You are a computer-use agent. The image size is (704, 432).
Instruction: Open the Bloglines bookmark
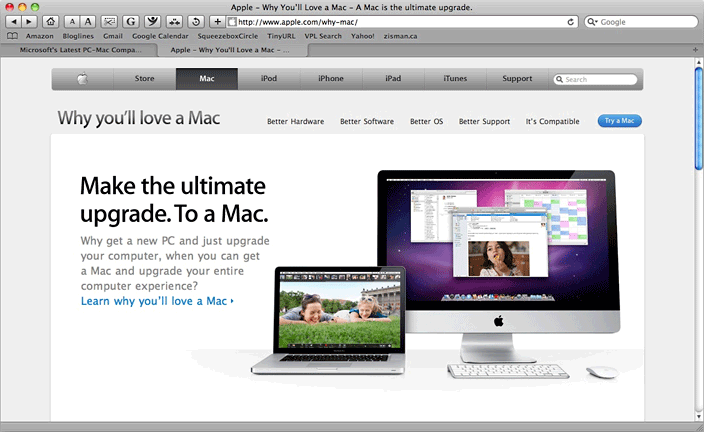(x=78, y=36)
